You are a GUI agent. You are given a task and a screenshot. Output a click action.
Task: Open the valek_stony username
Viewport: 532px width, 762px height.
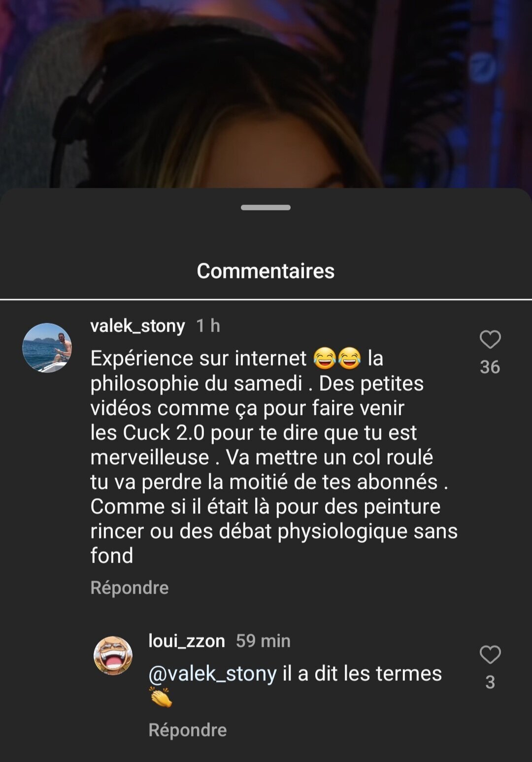pyautogui.click(x=138, y=326)
